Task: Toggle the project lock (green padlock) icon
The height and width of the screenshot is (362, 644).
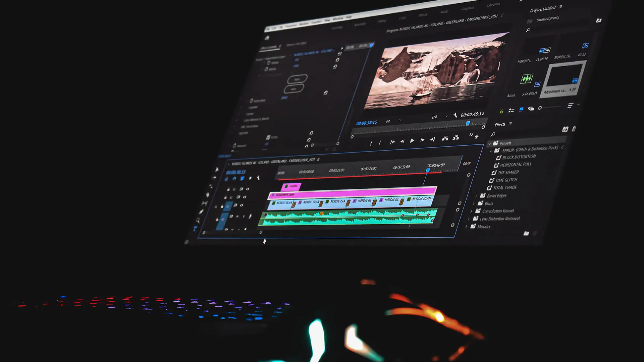Action: 501,111
